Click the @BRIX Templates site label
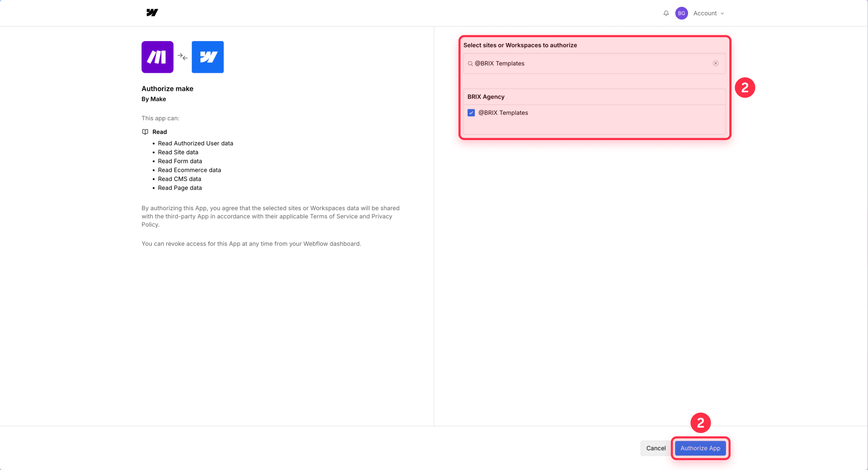 [503, 113]
